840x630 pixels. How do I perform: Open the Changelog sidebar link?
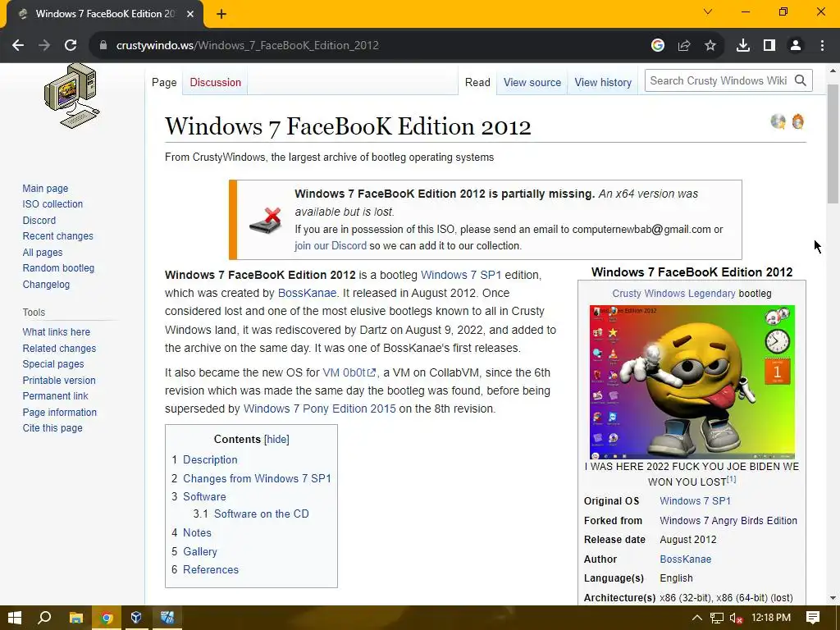[46, 285]
